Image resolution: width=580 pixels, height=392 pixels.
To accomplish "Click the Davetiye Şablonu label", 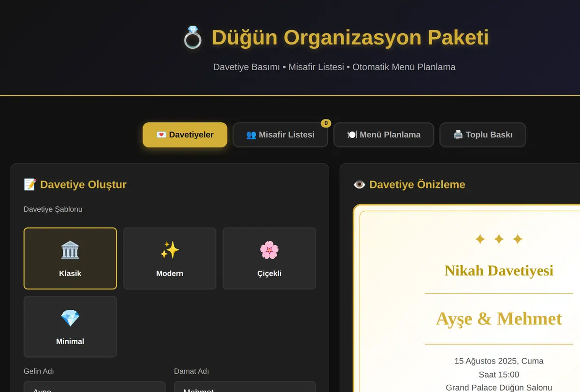I will (53, 209).
